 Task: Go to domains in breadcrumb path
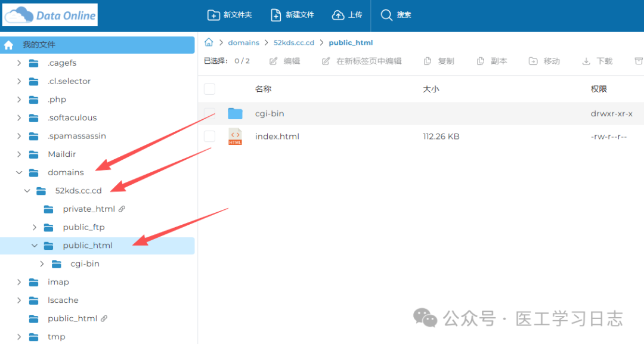[x=243, y=43]
